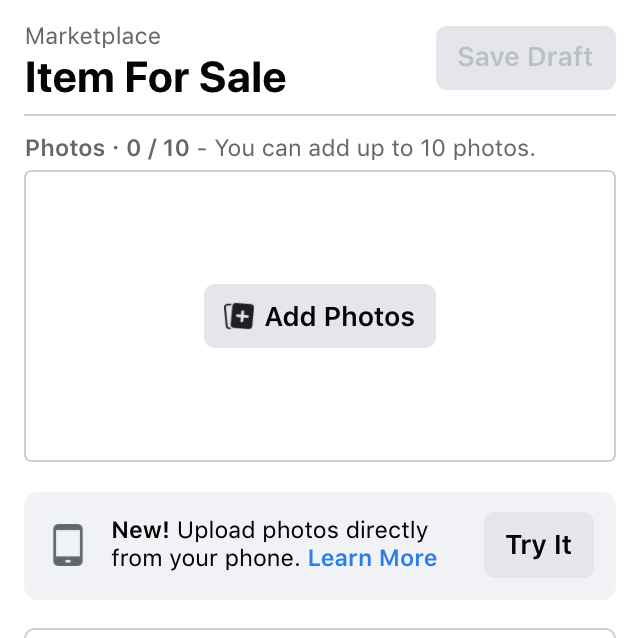The height and width of the screenshot is (638, 638).
Task: Click the Item For Sale heading
Action: (x=156, y=78)
